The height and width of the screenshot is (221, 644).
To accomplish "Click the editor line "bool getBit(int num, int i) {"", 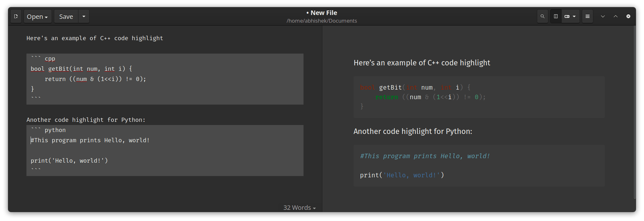I will [81, 69].
